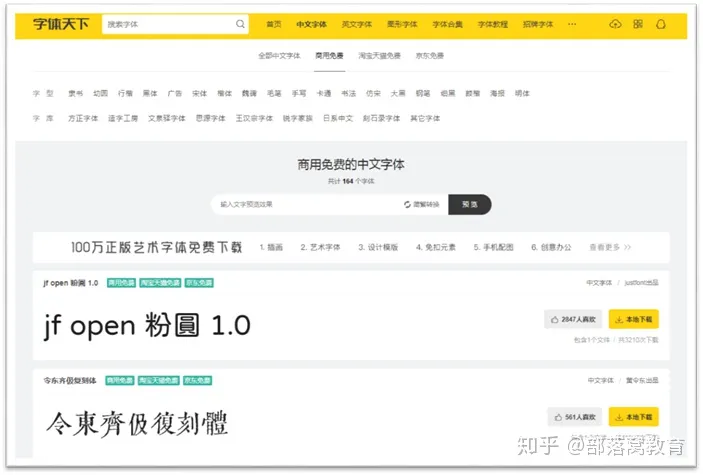703x475 pixels.
Task: Filter by 宋体 font type
Action: pyautogui.click(x=200, y=93)
